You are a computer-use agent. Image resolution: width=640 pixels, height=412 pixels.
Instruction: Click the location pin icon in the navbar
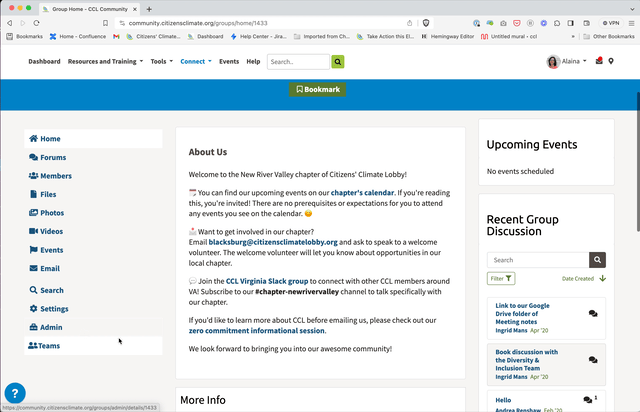[x=611, y=61]
